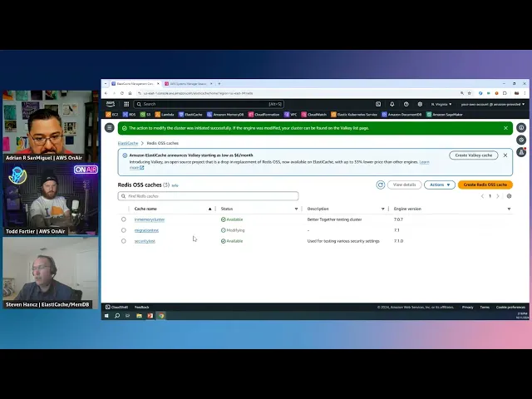Expand the Actions dropdown

click(440, 185)
